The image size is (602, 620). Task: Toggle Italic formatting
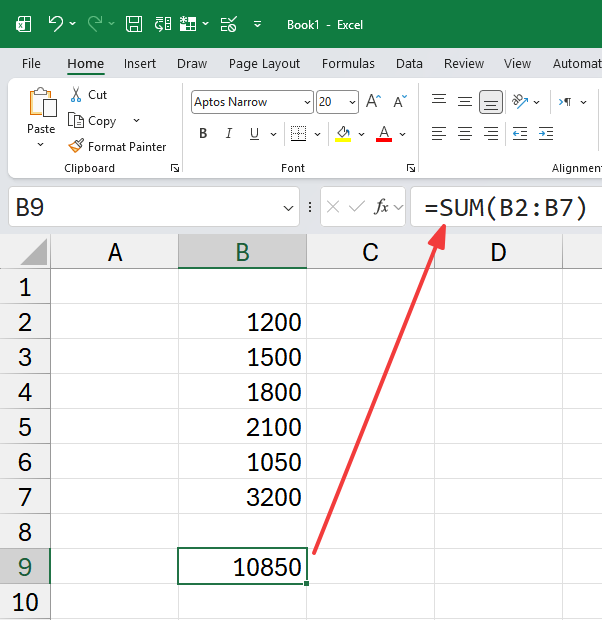[x=229, y=134]
